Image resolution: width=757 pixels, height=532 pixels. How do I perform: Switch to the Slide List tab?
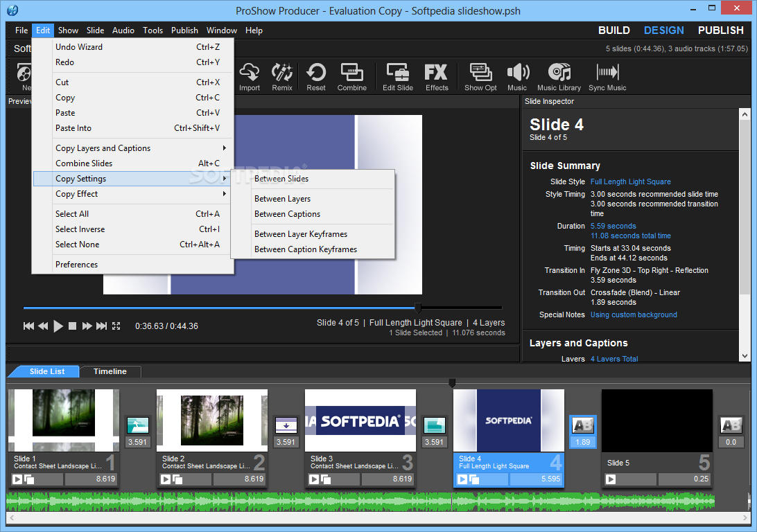[47, 371]
